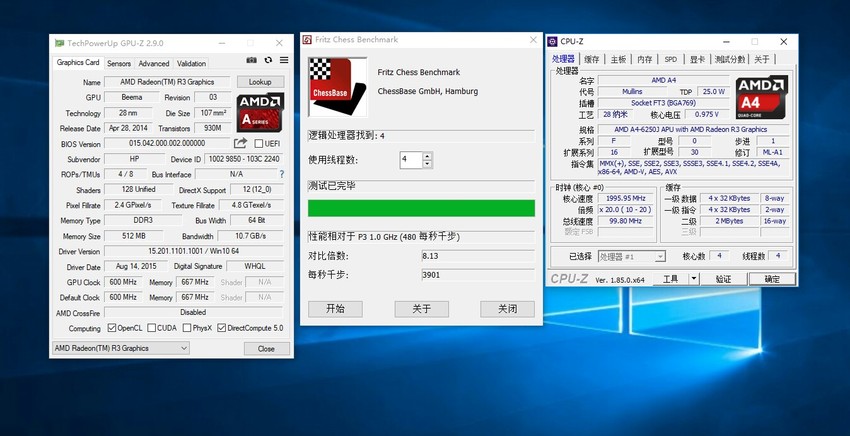Decrease thread count with the down stepper
Viewport: 850px width, 436px height.
428,164
